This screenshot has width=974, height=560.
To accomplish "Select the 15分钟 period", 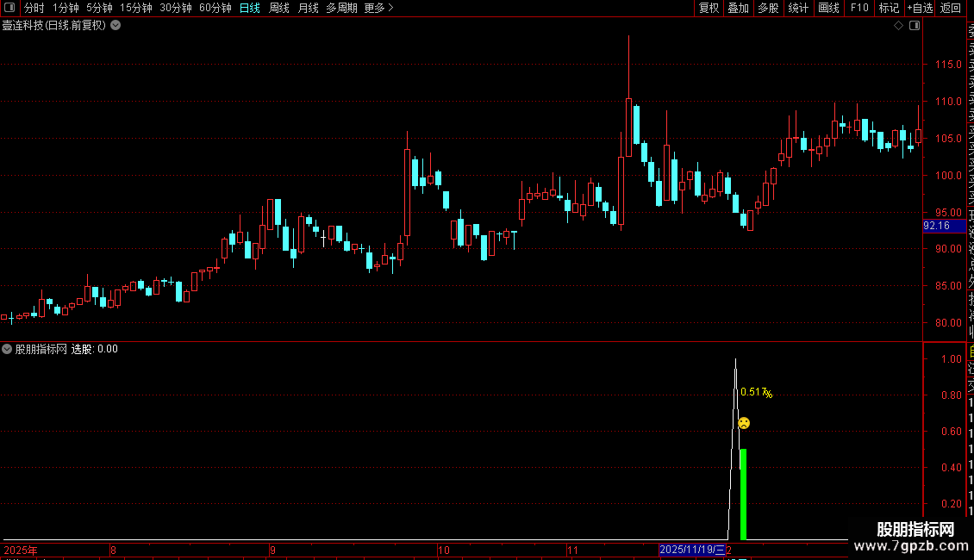I will [x=136, y=8].
